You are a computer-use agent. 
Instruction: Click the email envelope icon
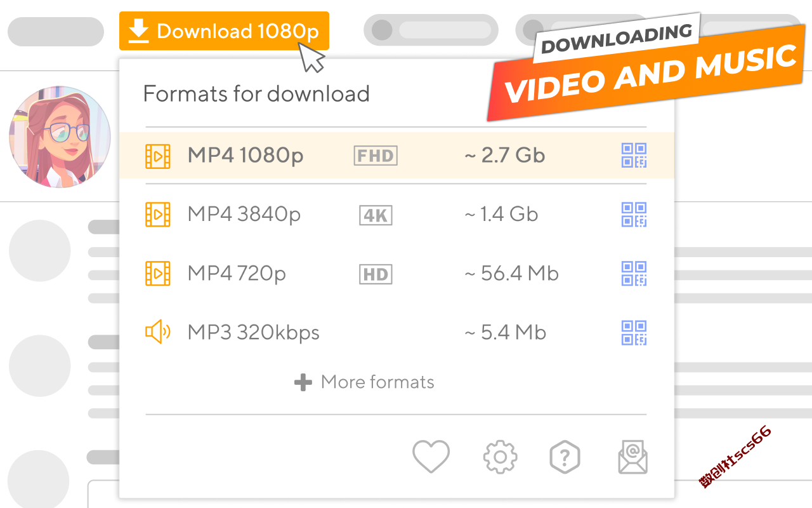pyautogui.click(x=632, y=457)
